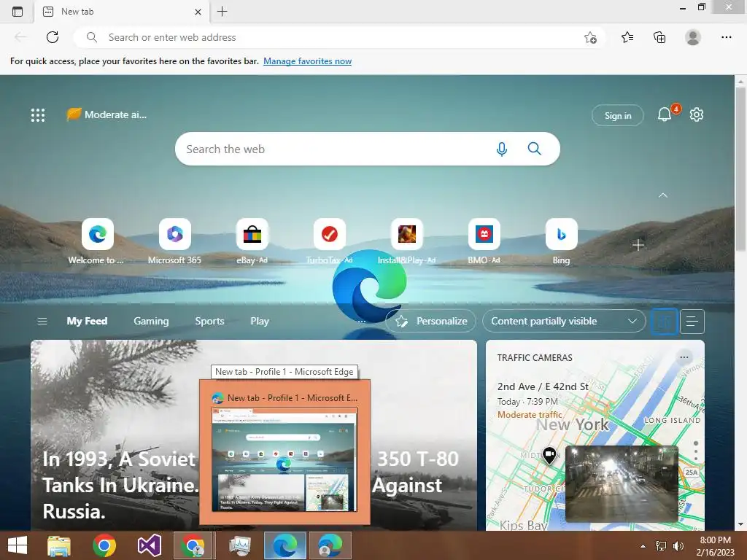The height and width of the screenshot is (560, 747).
Task: Select the My Feed tab
Action: [x=87, y=321]
